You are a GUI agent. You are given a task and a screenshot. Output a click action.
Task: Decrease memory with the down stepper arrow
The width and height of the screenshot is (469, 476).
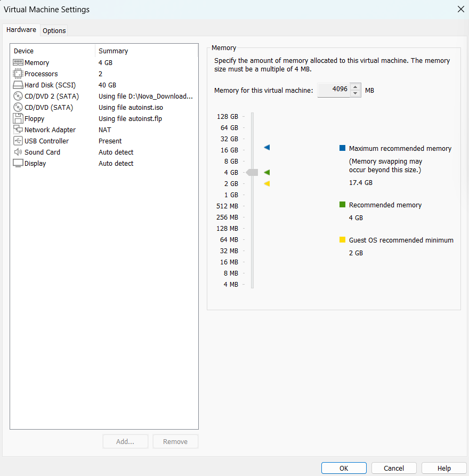point(355,93)
